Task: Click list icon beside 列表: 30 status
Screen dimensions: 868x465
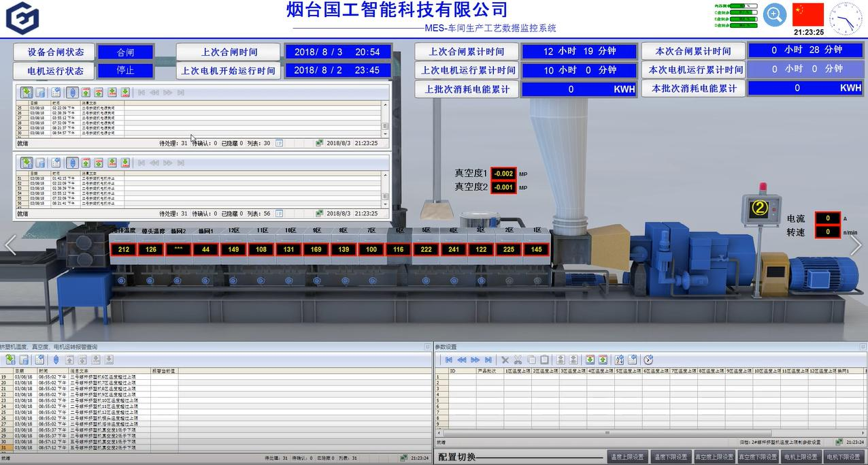Action: click(279, 144)
